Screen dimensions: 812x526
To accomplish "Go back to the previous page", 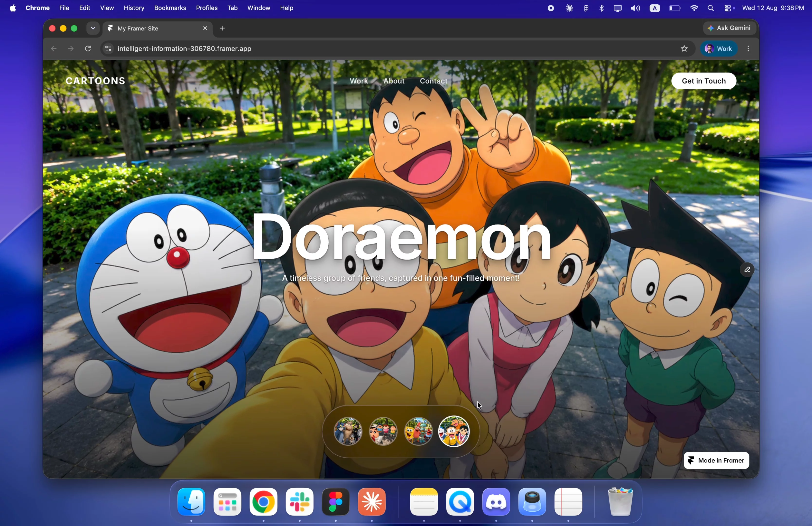I will (x=54, y=49).
